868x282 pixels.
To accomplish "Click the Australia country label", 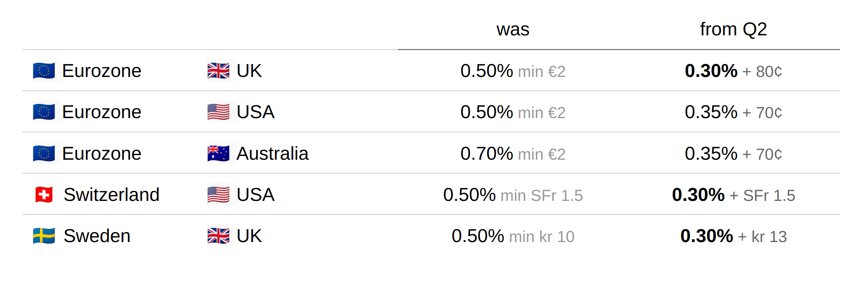I will 272,153.
